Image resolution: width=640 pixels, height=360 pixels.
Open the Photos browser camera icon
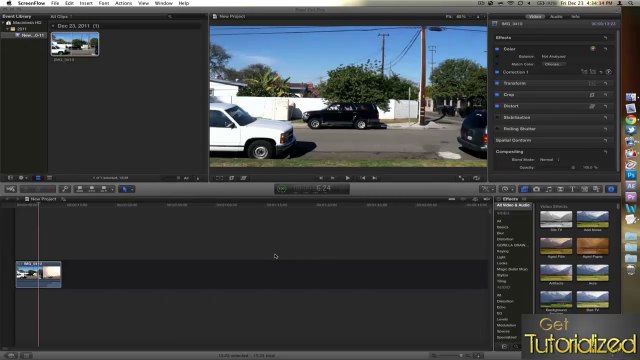[536, 189]
